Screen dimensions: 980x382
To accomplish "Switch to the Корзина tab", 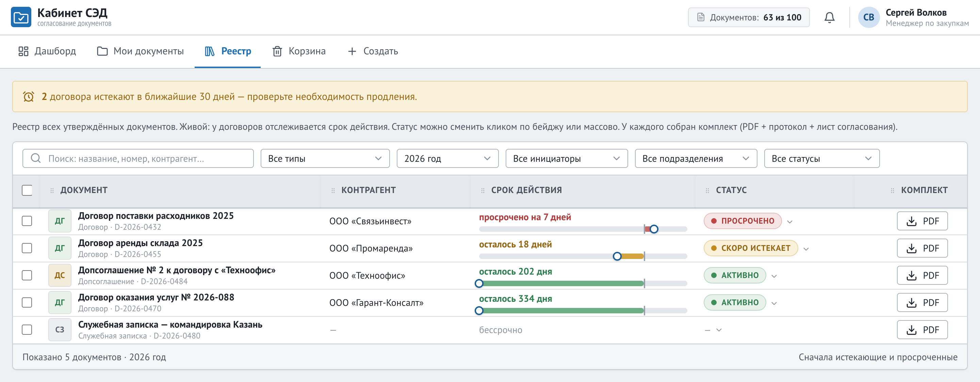I will [299, 51].
